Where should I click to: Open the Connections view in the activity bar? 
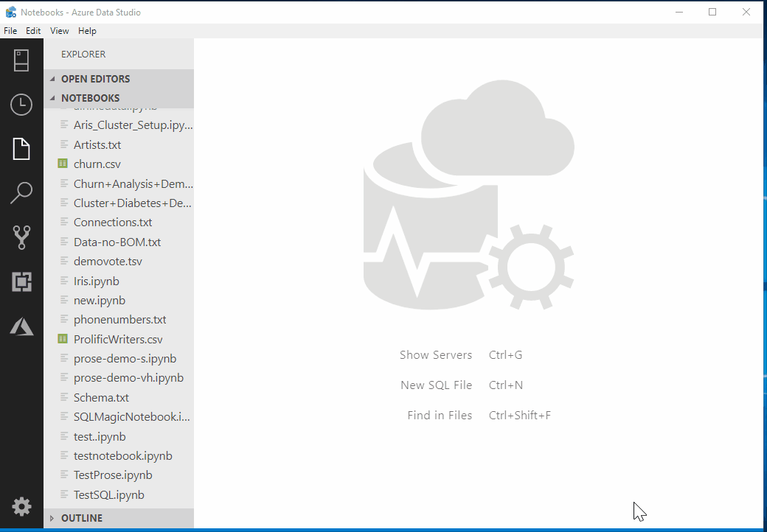click(x=21, y=60)
